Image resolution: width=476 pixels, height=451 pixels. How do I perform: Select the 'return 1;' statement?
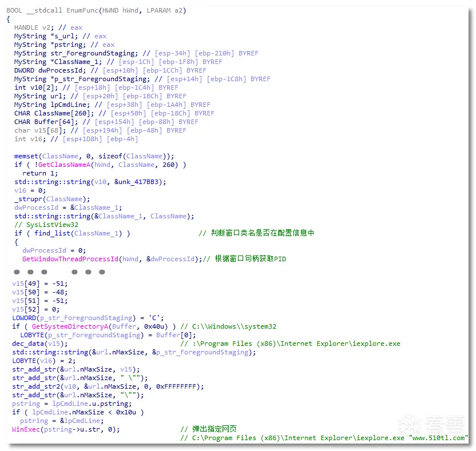pos(40,174)
